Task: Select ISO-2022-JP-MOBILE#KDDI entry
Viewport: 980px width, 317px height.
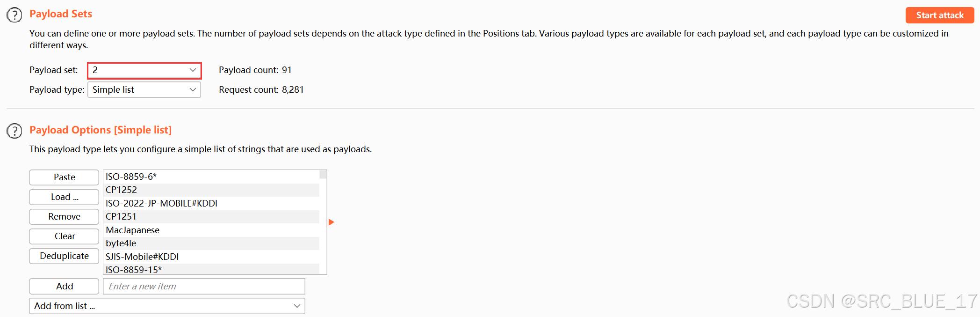Action: [211, 203]
